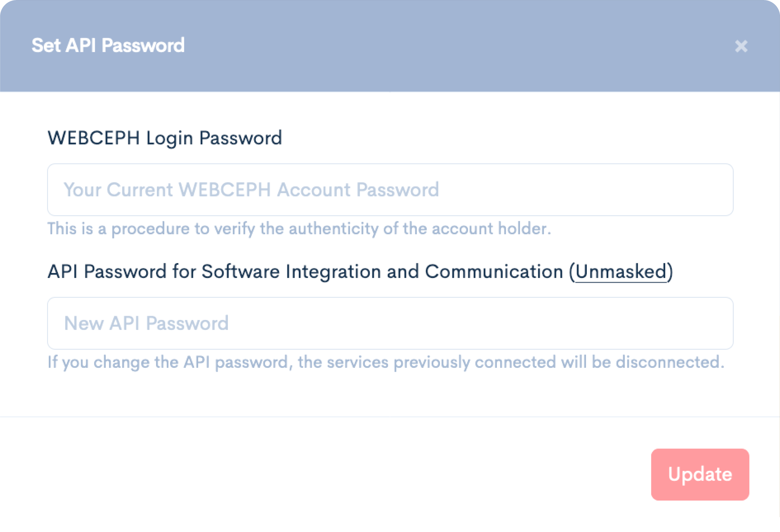The image size is (780, 532).
Task: Click the white X in the header
Action: pos(741,46)
